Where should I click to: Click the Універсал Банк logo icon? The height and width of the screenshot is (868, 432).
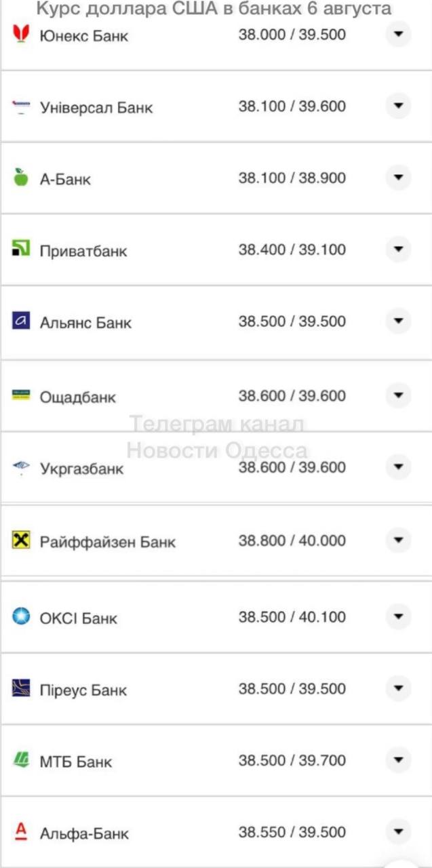[x=21, y=106]
